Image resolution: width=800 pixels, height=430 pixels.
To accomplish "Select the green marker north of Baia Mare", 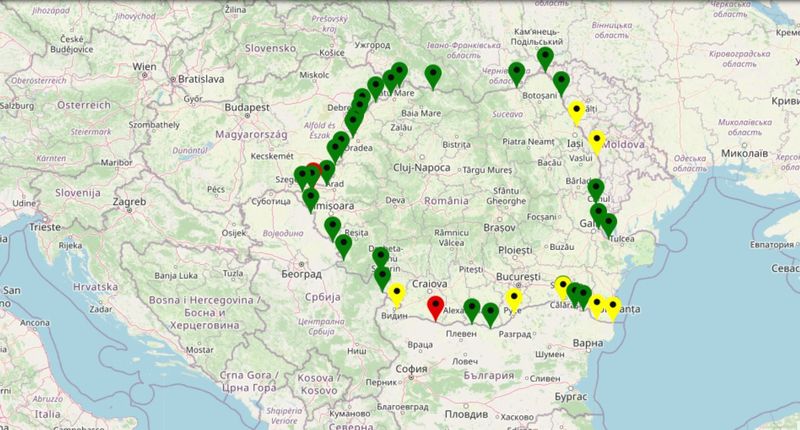I will [433, 77].
